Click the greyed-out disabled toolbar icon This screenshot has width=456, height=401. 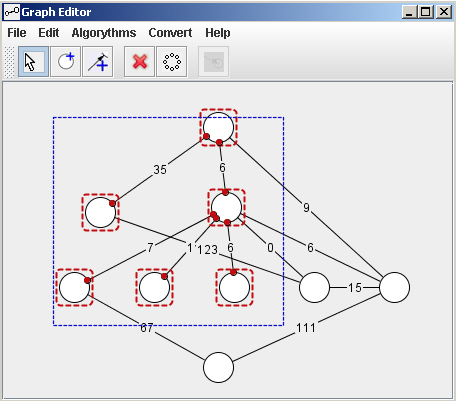[214, 62]
